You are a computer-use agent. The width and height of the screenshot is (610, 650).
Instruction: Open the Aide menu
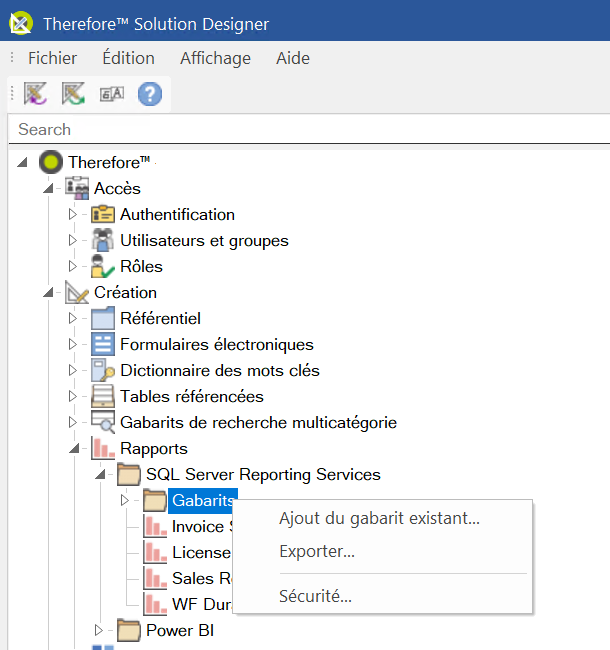293,58
